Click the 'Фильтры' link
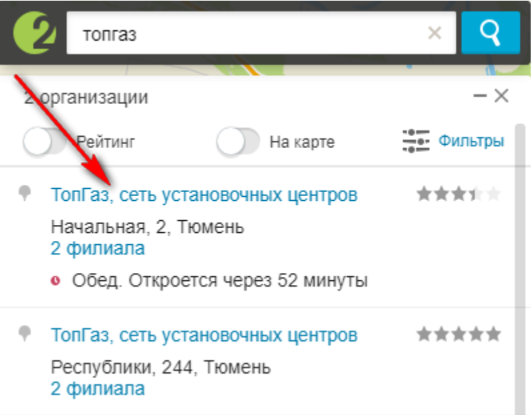 point(471,141)
